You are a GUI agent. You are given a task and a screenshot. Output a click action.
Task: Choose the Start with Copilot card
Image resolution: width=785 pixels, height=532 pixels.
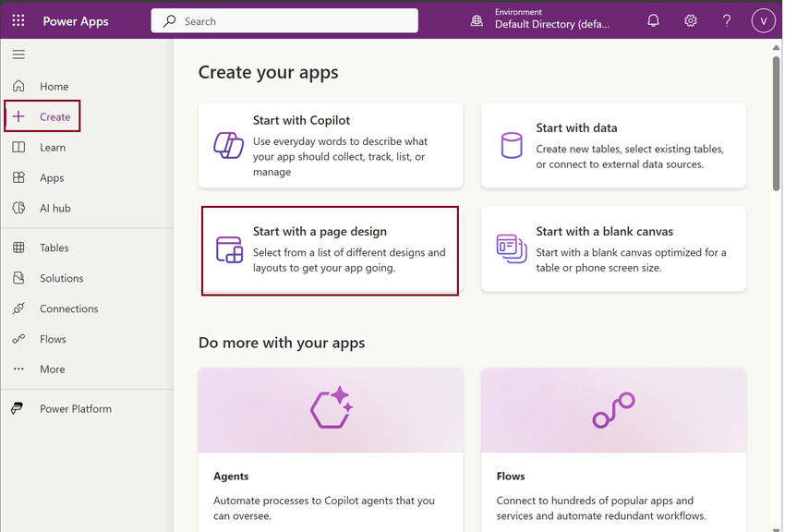331,145
